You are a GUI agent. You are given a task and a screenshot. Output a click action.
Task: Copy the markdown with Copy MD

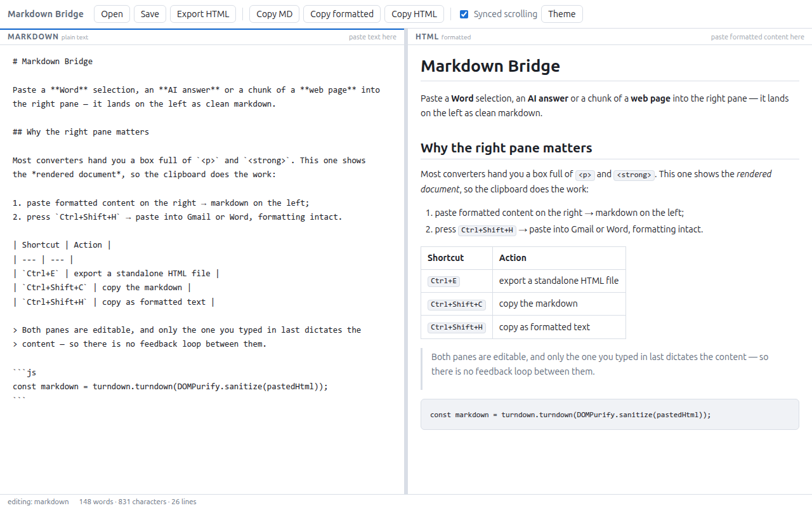point(275,14)
